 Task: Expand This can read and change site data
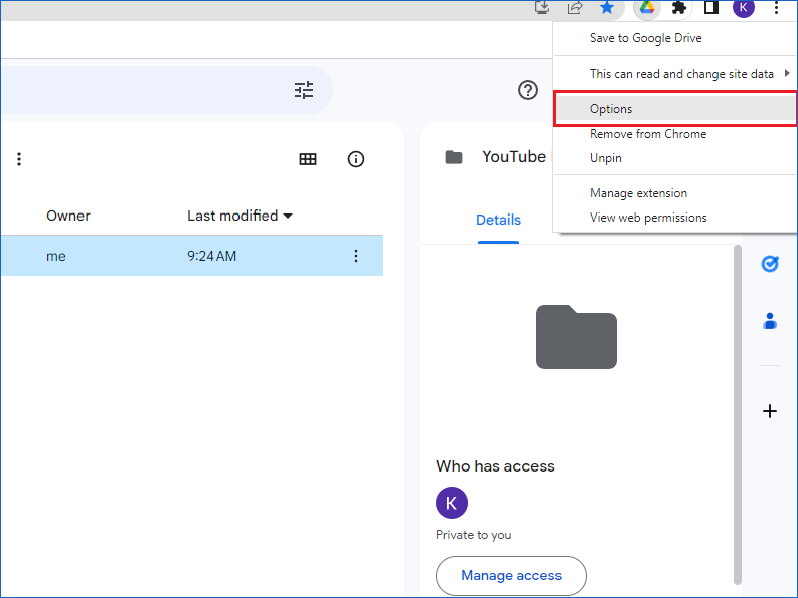[674, 74]
